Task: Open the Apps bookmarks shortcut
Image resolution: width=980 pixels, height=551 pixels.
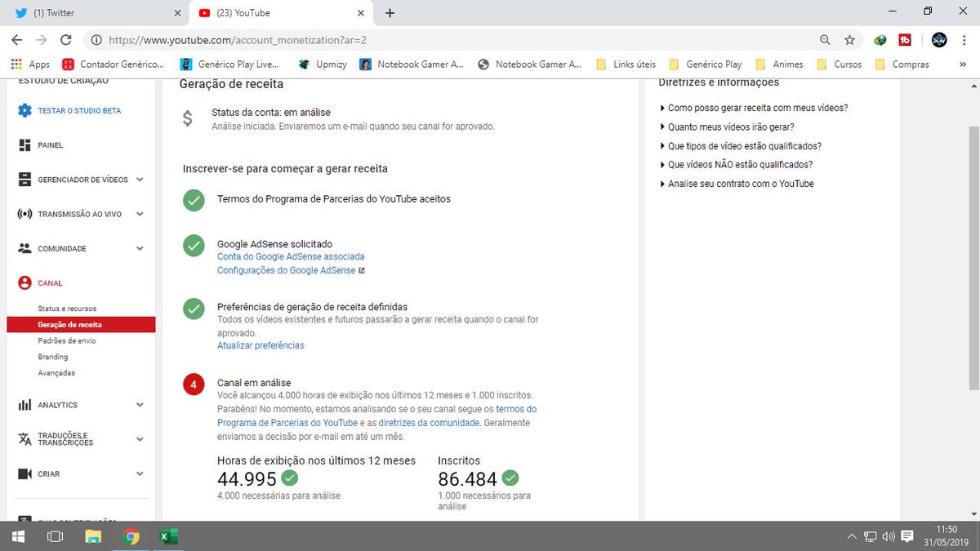Action: [x=30, y=64]
